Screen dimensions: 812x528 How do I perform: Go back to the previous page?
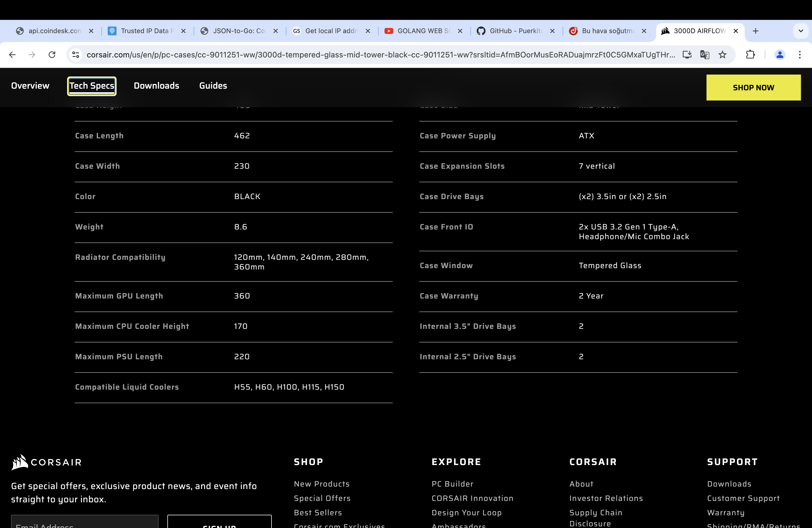click(12, 55)
